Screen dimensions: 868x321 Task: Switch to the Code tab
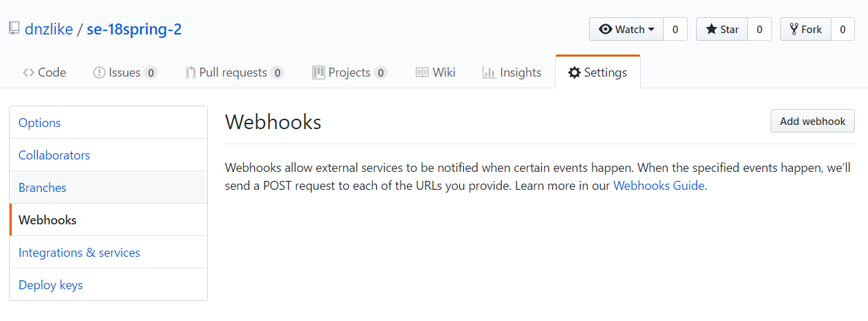coord(44,72)
